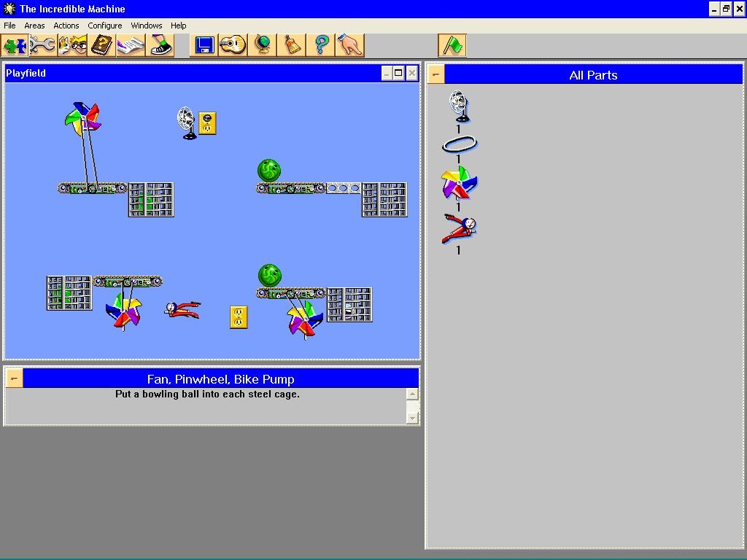Viewport: 747px width, 560px height.
Task: Click the question mark help icon
Action: click(321, 46)
